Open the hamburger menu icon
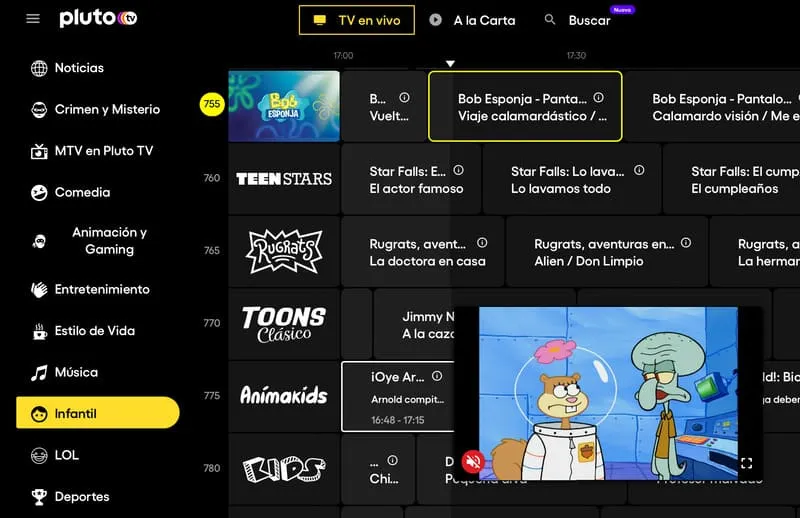The height and width of the screenshot is (518, 800). (33, 19)
